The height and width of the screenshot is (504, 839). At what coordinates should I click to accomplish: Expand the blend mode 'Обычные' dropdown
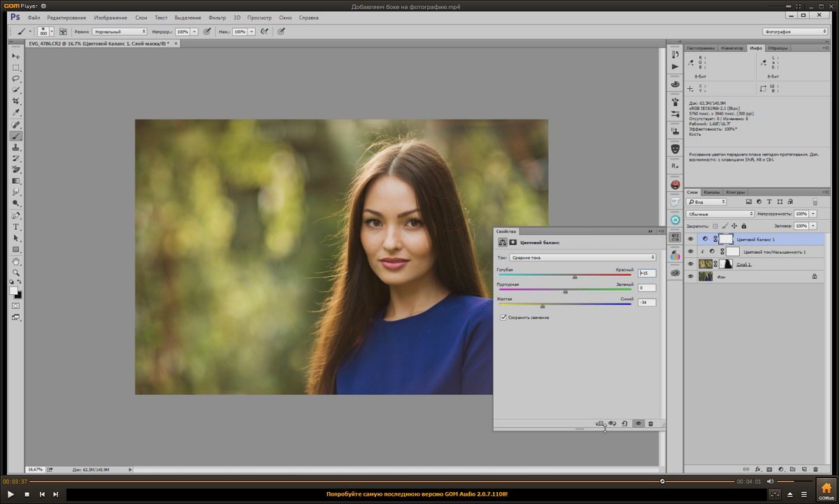click(x=719, y=214)
